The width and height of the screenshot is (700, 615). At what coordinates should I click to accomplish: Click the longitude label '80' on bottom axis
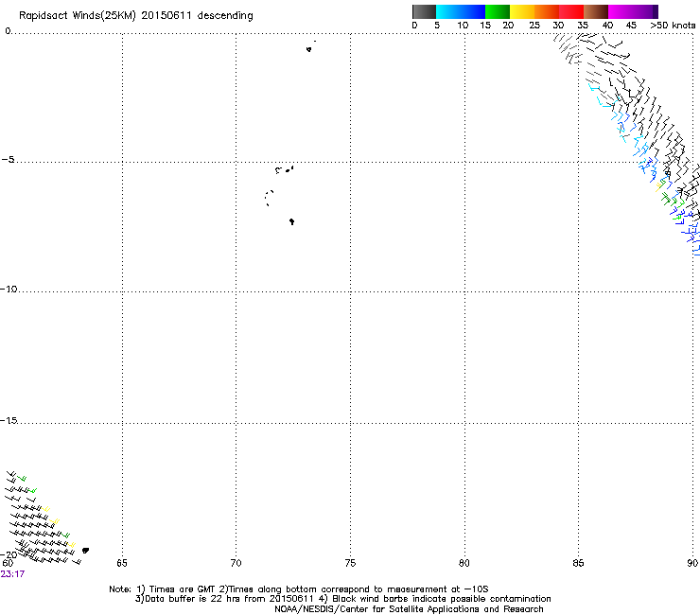464,563
